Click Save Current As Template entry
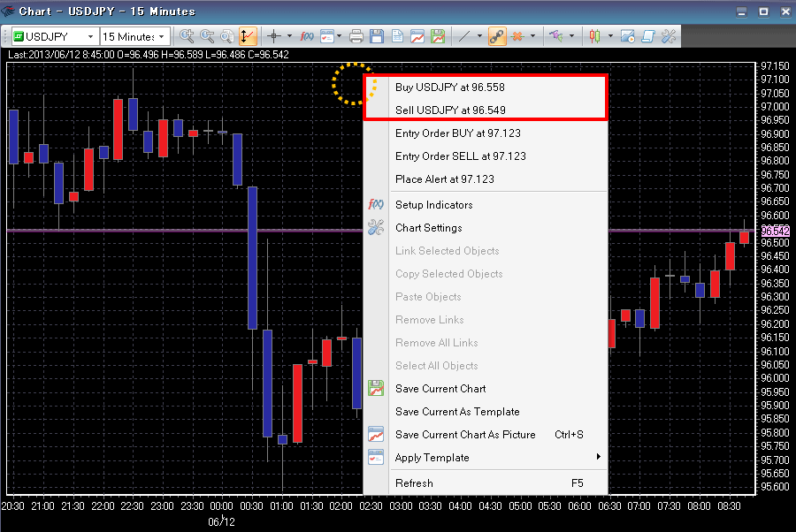 [486, 412]
